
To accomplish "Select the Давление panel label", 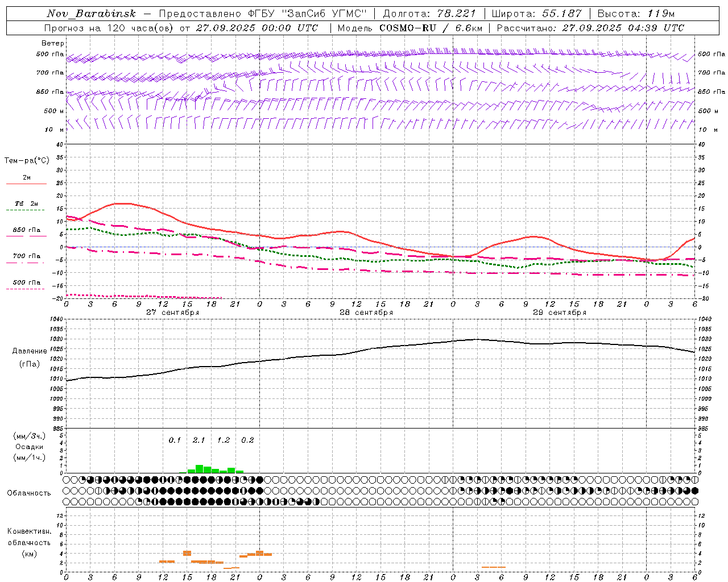I will coord(30,351).
